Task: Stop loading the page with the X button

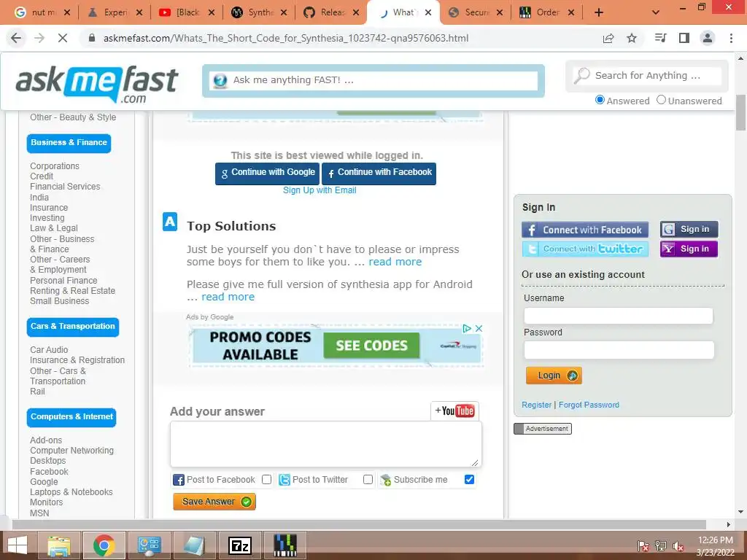Action: click(63, 38)
